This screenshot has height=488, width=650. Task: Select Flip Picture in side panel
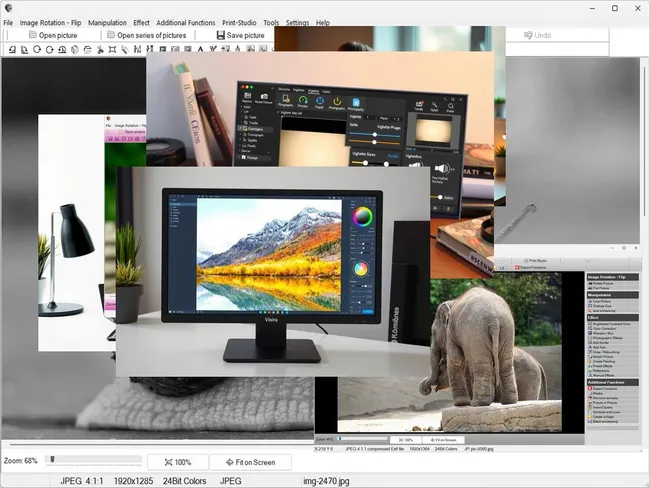click(599, 288)
